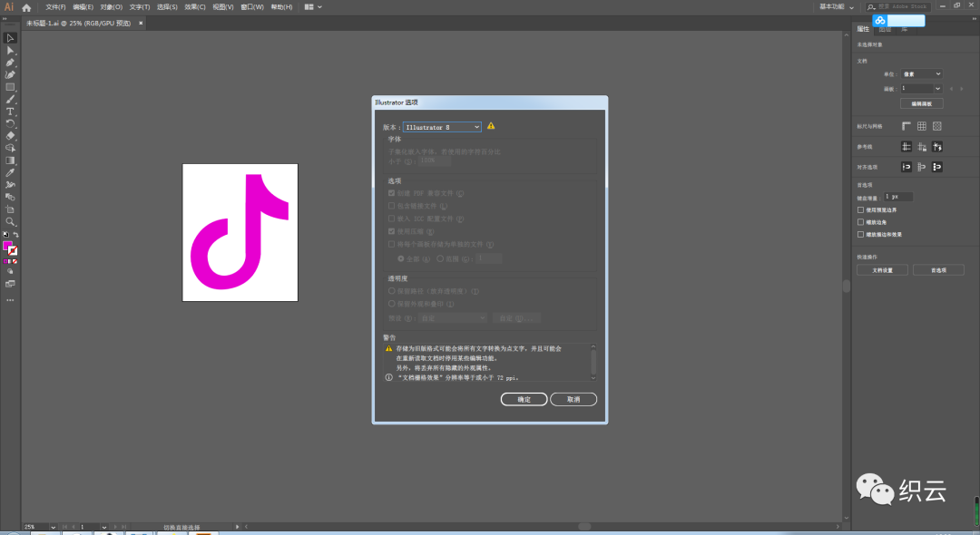The height and width of the screenshot is (535, 980).
Task: Select the Rotate tool
Action: click(10, 123)
